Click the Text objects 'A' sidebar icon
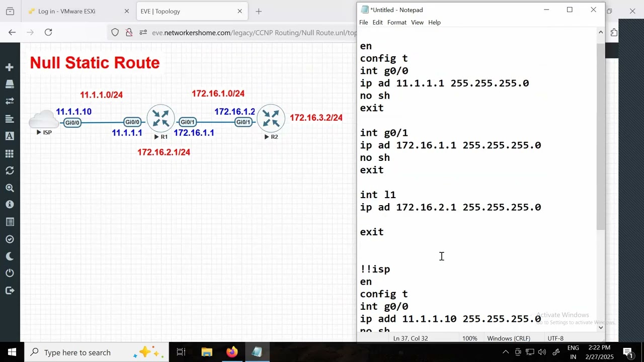Image resolution: width=644 pixels, height=362 pixels. point(10,136)
